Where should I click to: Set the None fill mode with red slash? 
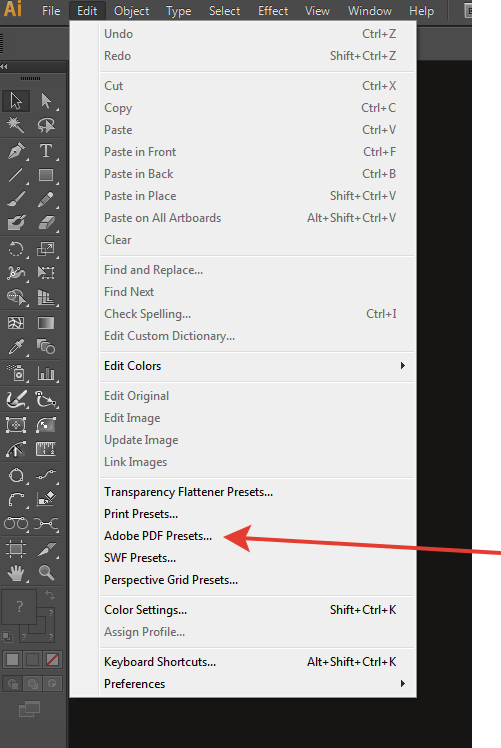52,660
